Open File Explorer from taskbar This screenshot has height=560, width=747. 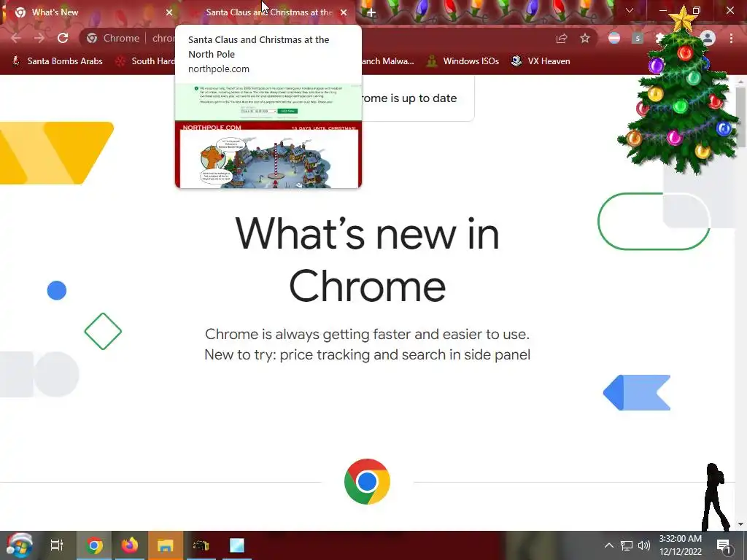(166, 545)
